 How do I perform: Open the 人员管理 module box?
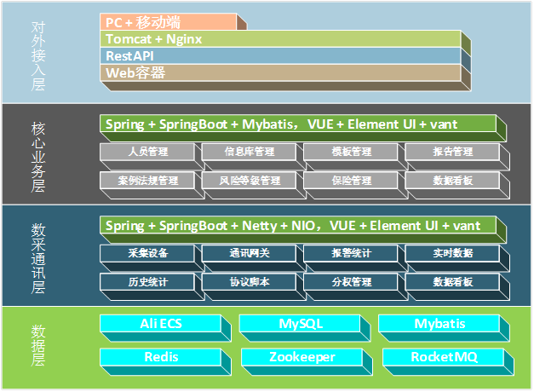[146, 153]
